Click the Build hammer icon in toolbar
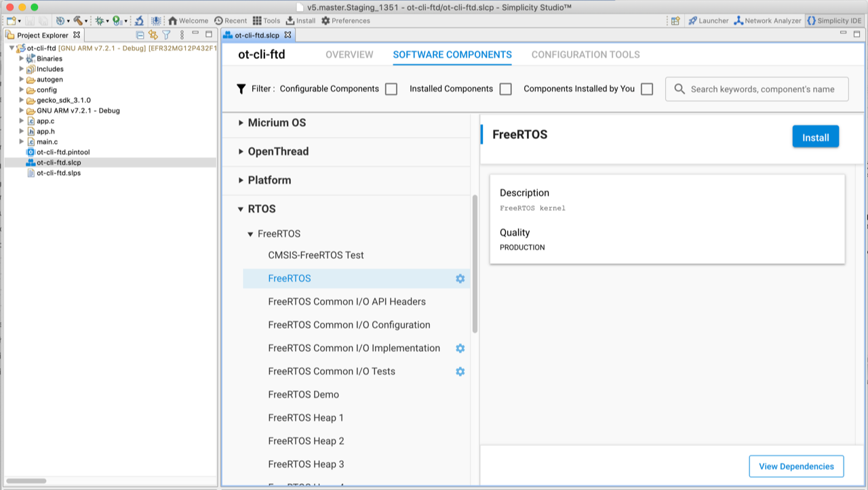 (x=78, y=21)
